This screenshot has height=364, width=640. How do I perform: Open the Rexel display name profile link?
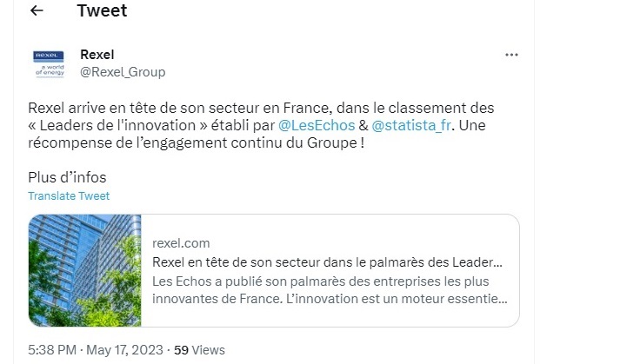click(x=97, y=55)
